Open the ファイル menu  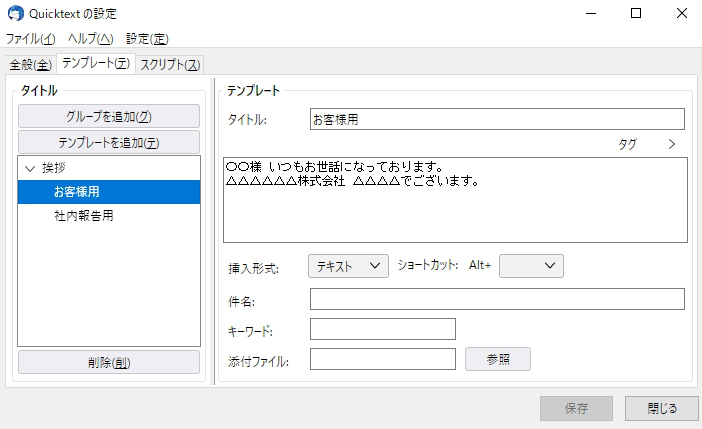[30, 39]
